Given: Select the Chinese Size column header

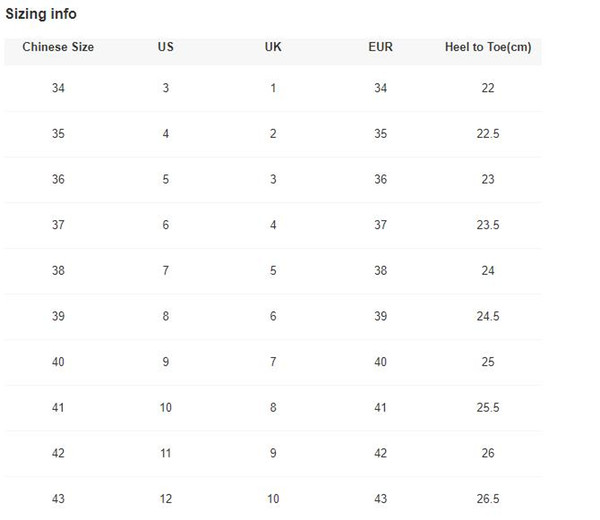Looking at the screenshot, I should pyautogui.click(x=58, y=47).
